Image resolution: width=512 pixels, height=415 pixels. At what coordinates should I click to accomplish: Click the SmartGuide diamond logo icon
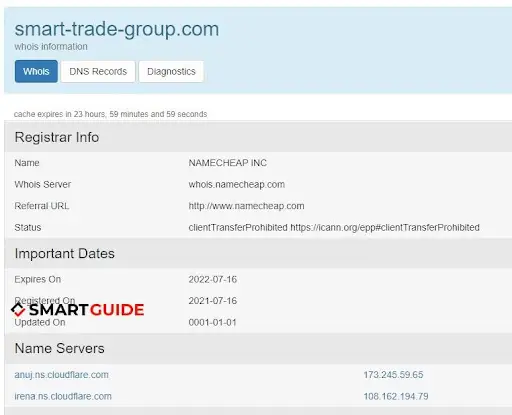[x=18, y=310]
